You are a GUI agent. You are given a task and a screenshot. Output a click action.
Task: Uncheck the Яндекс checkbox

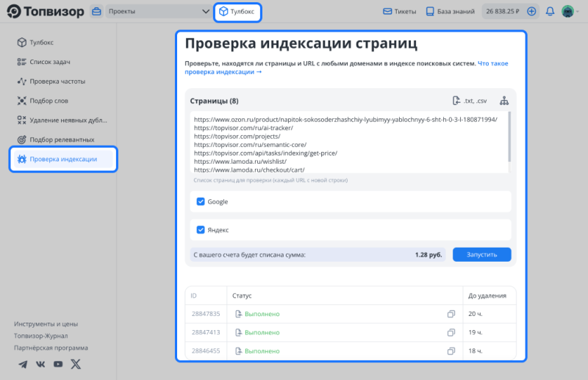(201, 229)
